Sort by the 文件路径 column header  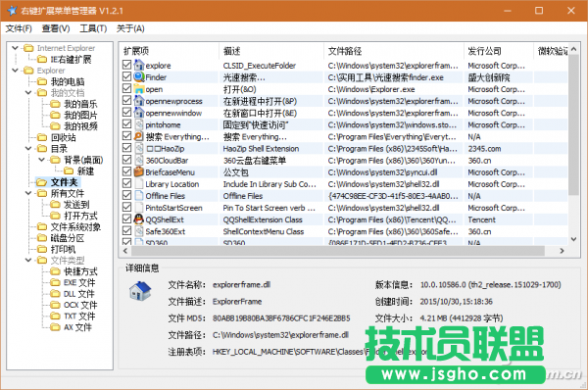[x=394, y=51]
